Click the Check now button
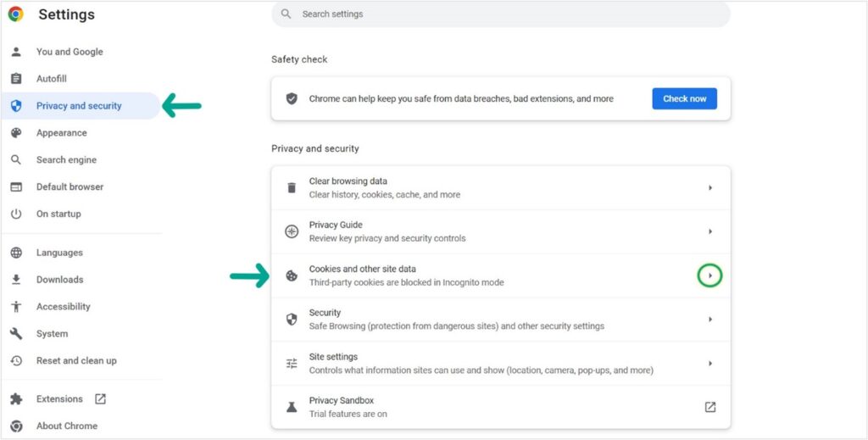The height and width of the screenshot is (440, 868). tap(685, 98)
